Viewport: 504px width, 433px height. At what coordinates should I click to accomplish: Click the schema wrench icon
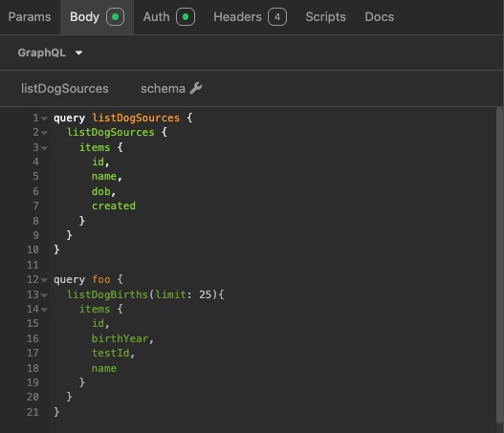196,88
